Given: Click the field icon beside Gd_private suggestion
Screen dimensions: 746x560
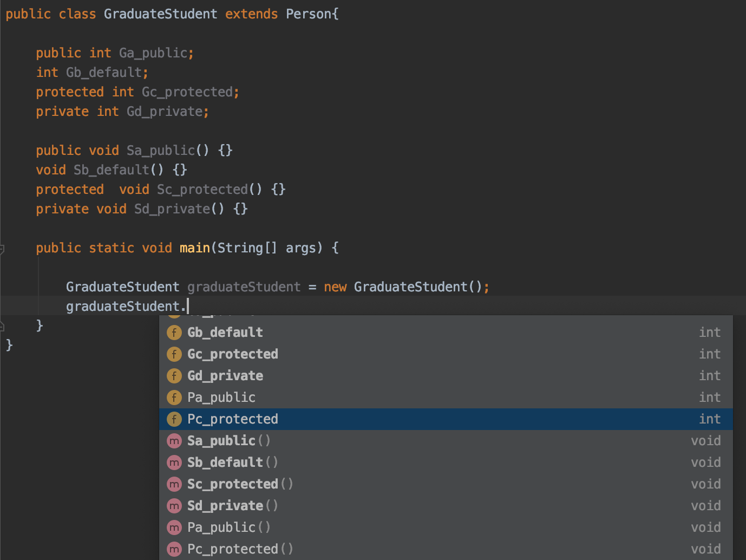Looking at the screenshot, I should [x=174, y=376].
